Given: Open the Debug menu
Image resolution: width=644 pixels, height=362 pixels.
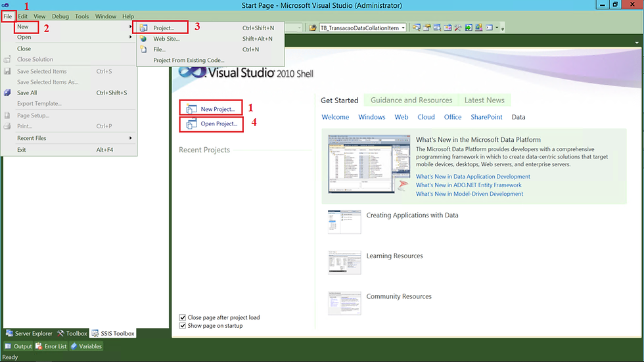Looking at the screenshot, I should coord(60,16).
